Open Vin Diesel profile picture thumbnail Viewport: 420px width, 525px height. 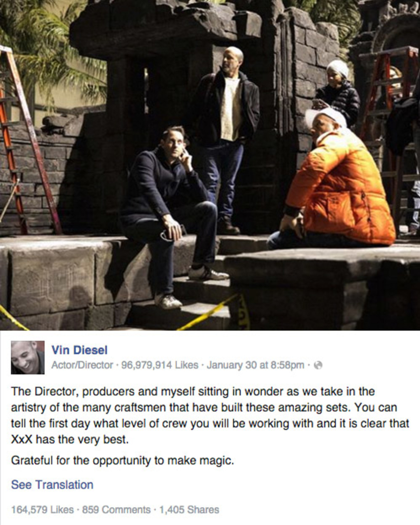click(28, 357)
